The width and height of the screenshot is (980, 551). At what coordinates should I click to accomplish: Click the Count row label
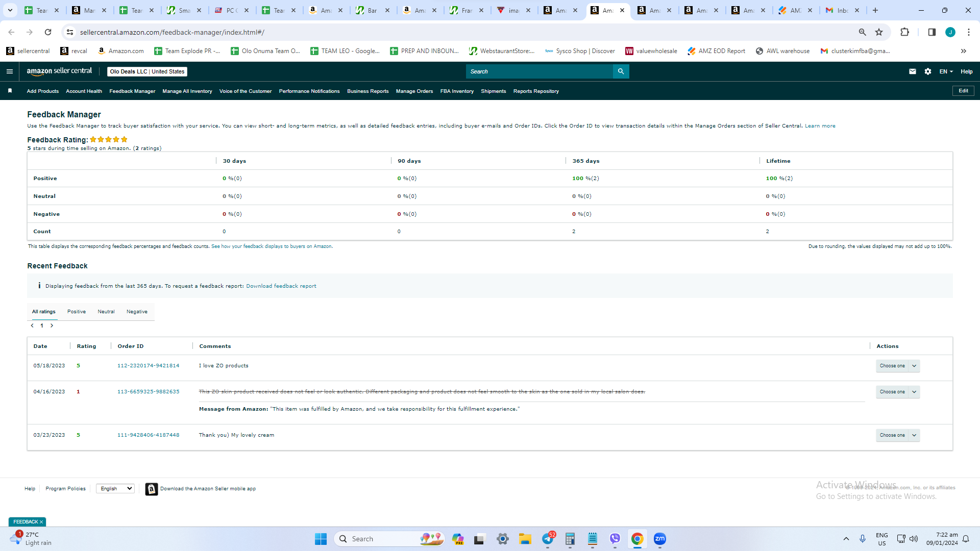(x=42, y=232)
